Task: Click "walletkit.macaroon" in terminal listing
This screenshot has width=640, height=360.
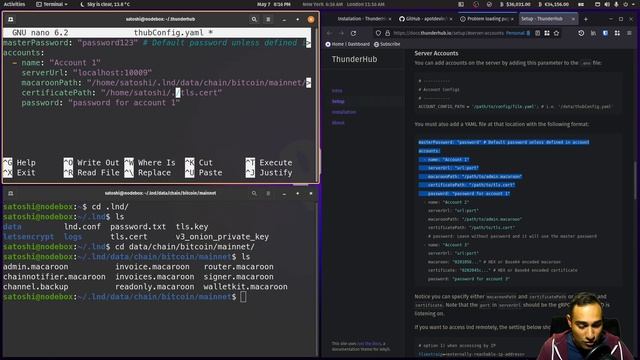Action: [x=245, y=287]
